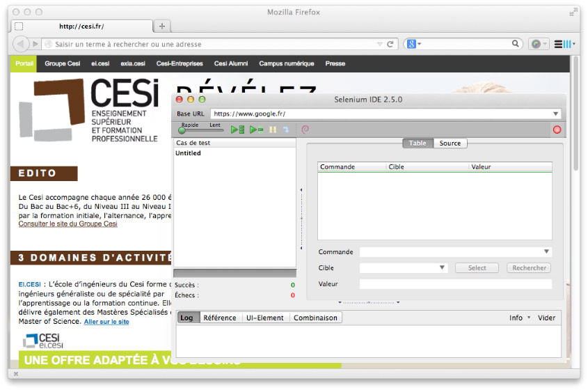Click the Portail menu item
The height and width of the screenshot is (390, 588).
coord(24,63)
